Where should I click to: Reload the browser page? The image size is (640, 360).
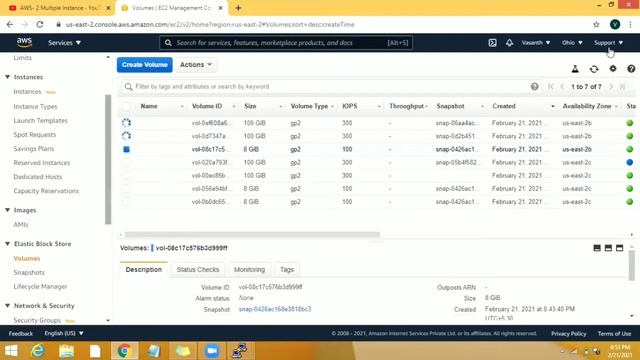(x=40, y=24)
